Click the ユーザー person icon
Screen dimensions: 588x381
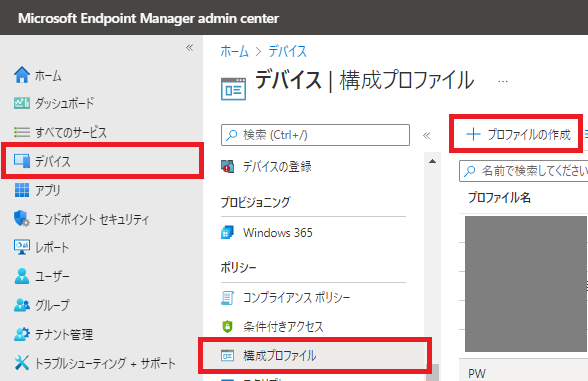tap(22, 276)
